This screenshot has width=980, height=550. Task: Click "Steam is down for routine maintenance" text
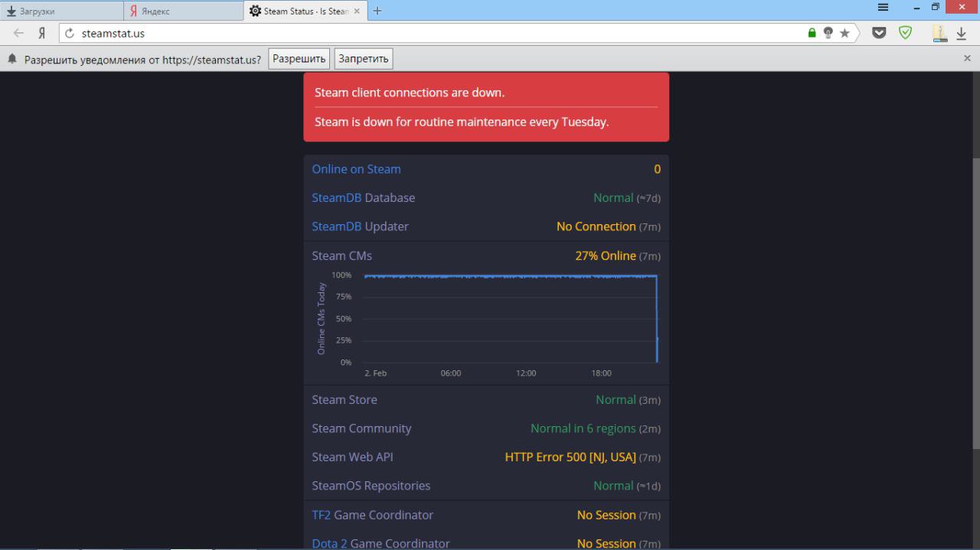click(x=462, y=122)
